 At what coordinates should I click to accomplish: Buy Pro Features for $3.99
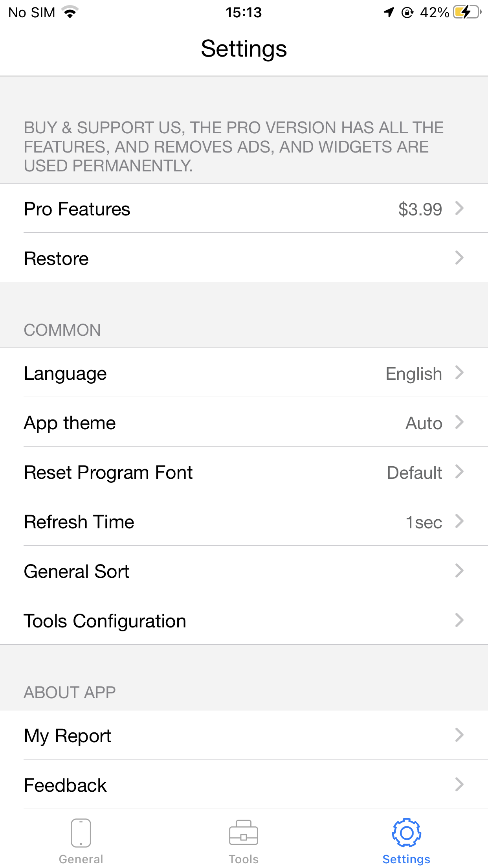pos(244,208)
